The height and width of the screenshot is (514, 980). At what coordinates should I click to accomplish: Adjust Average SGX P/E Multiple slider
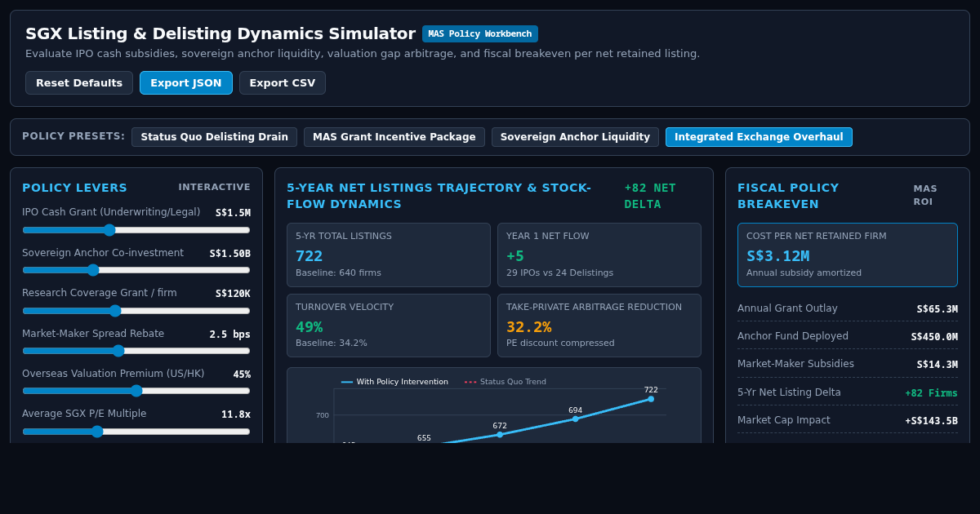tap(136, 432)
